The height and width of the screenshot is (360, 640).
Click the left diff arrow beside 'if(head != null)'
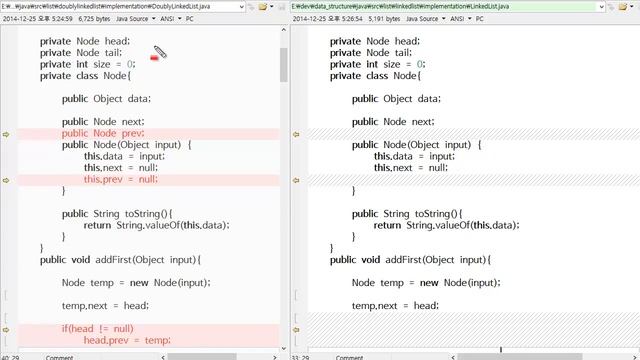tap(6, 329)
